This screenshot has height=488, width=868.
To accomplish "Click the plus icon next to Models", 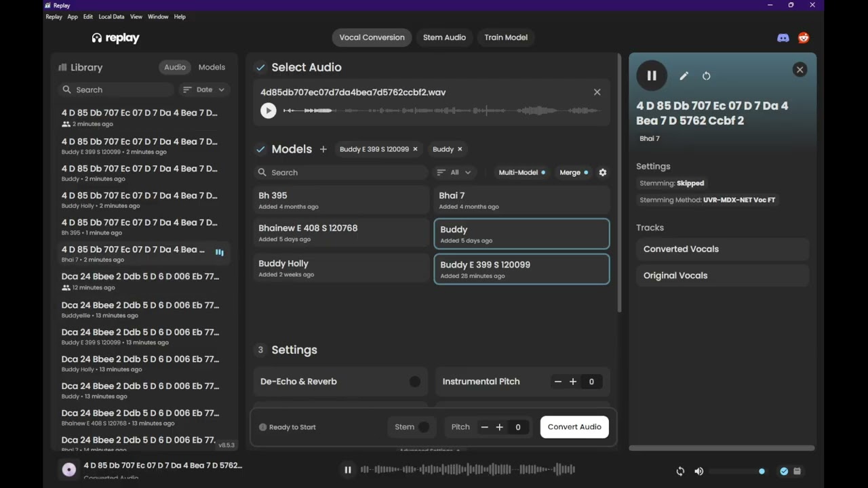I will pos(323,149).
